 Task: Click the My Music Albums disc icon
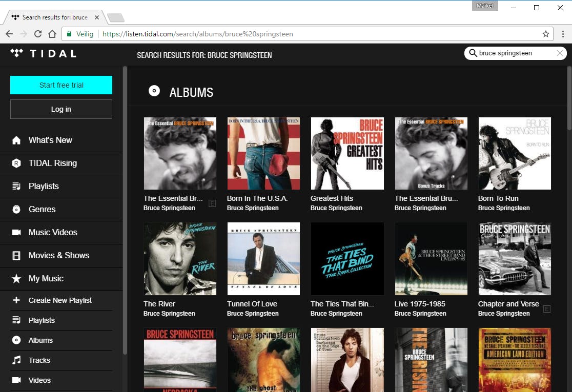click(x=16, y=340)
